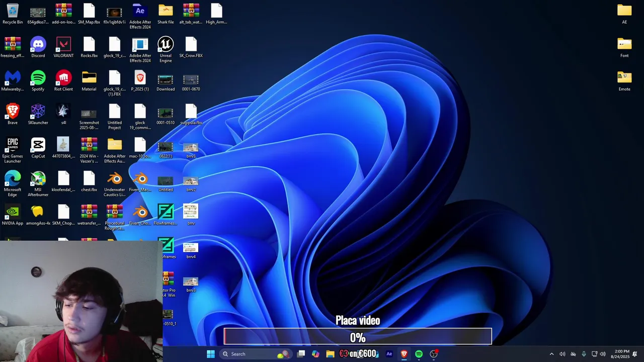Select the 0001-0670 video thumbnail
The image size is (644, 362).
tap(191, 81)
